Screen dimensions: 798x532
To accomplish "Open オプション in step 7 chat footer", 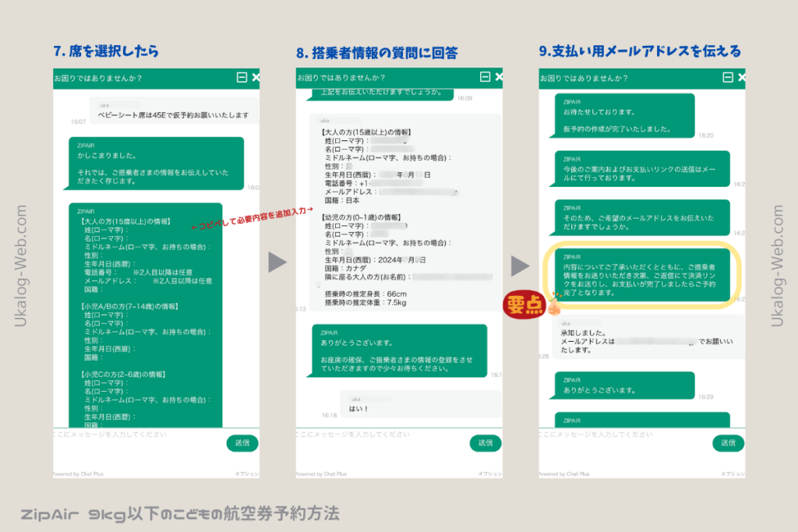I will [248, 474].
